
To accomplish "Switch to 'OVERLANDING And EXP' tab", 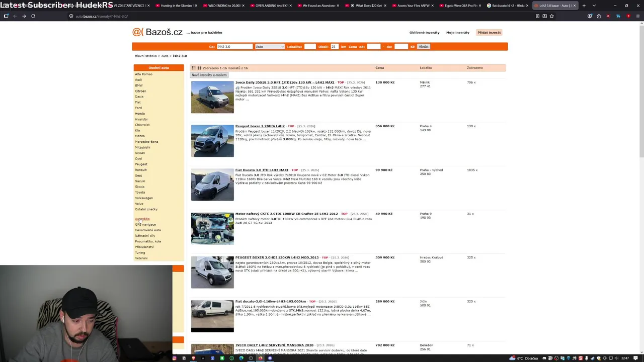I will [x=270, y=6].
